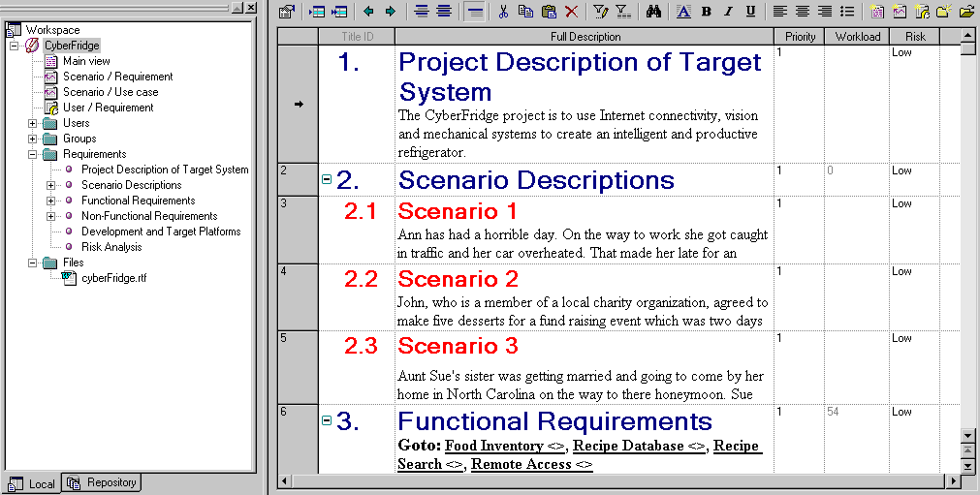The height and width of the screenshot is (495, 980).
Task: Toggle bold formatting
Action: [707, 12]
